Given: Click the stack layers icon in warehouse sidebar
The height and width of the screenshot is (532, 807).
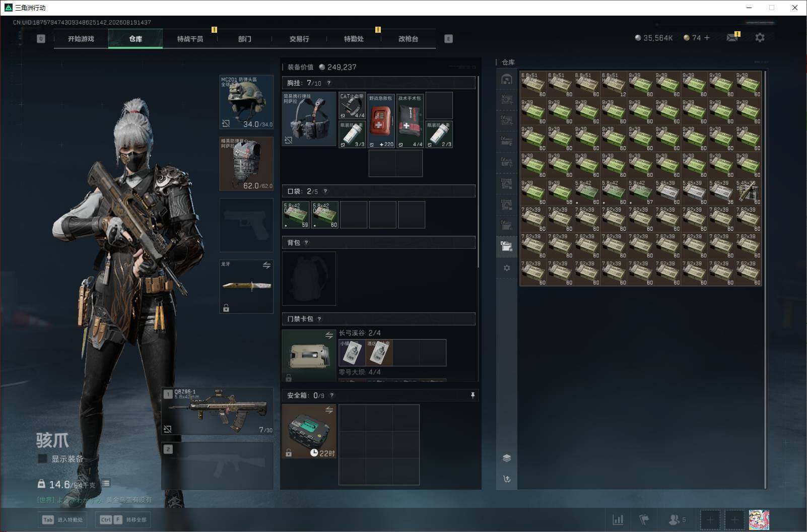Looking at the screenshot, I should point(507,458).
